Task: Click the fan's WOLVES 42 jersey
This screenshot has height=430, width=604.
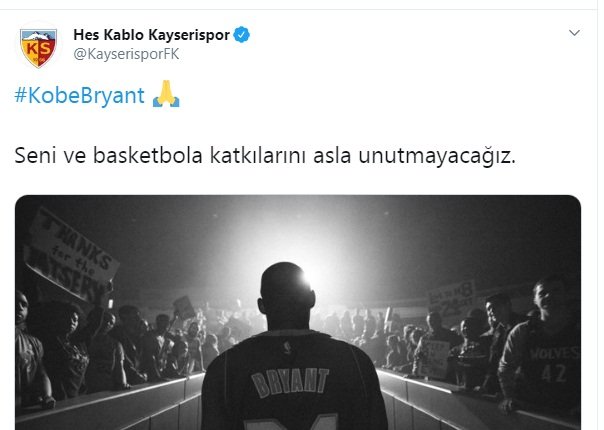Action: [553, 363]
